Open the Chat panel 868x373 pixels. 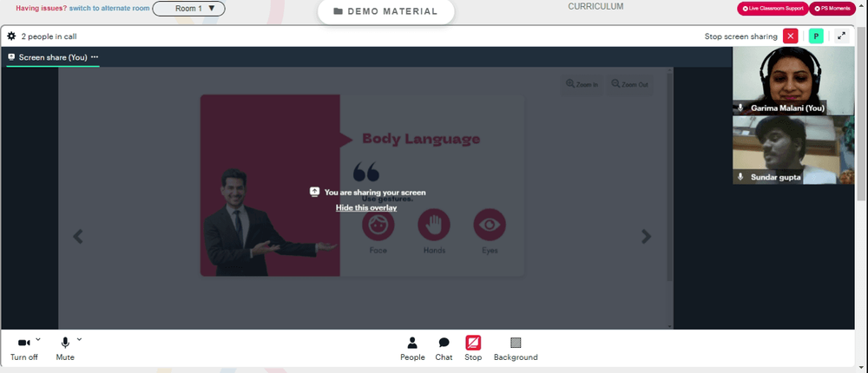pos(444,349)
